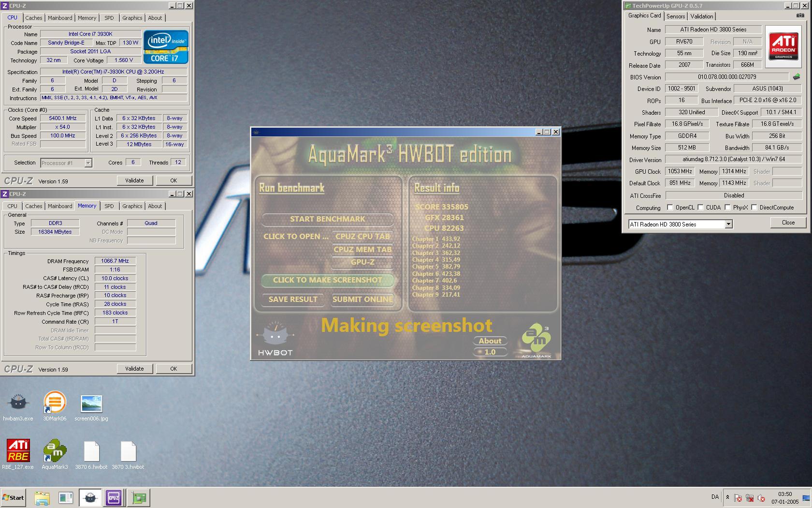Open CPUZ CPU TAB from AquaMark

tap(362, 237)
